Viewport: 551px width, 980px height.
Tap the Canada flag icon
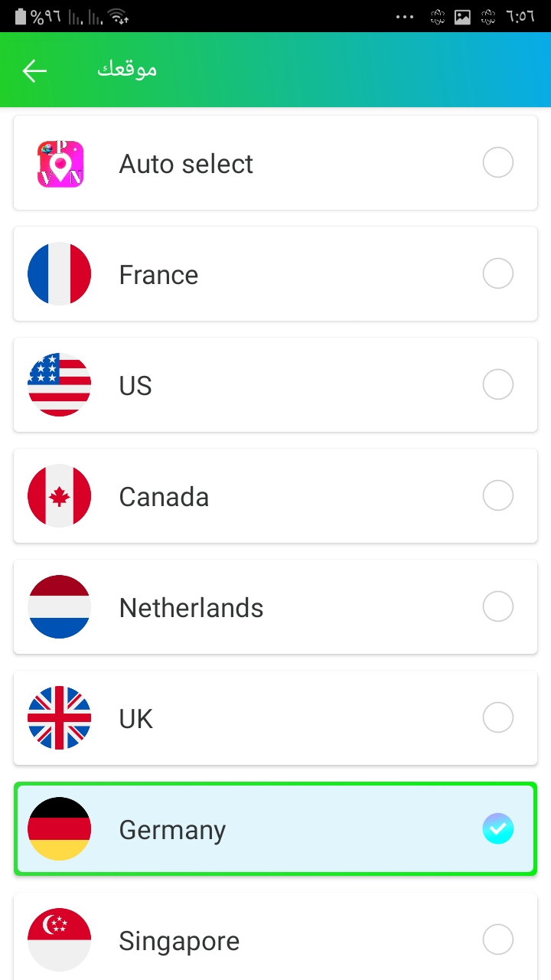(60, 496)
